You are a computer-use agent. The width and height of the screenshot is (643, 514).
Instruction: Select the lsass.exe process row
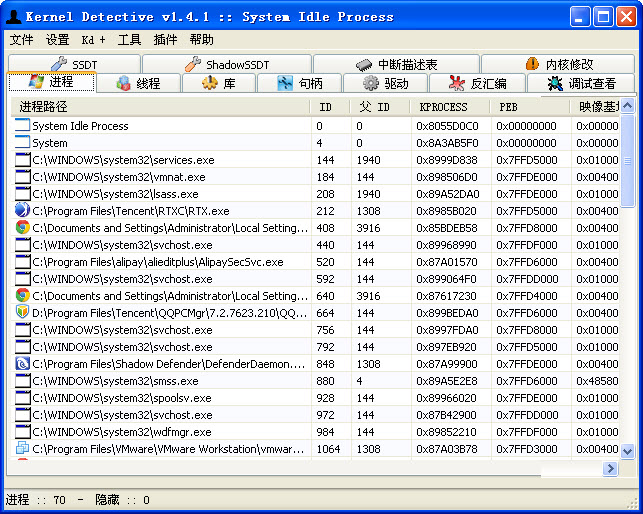(316, 194)
